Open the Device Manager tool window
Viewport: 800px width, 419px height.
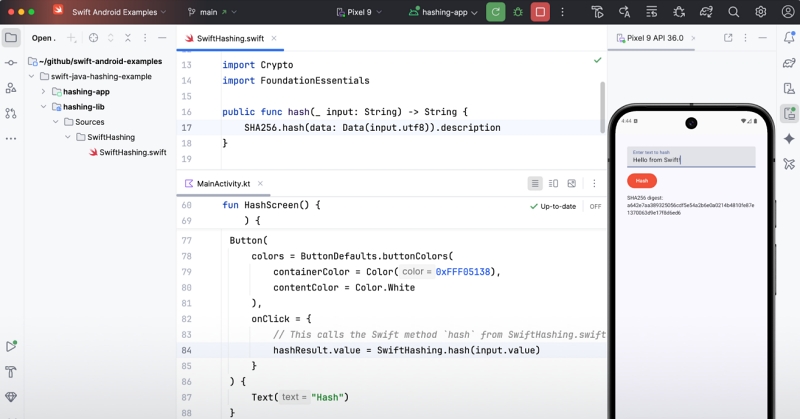788,88
